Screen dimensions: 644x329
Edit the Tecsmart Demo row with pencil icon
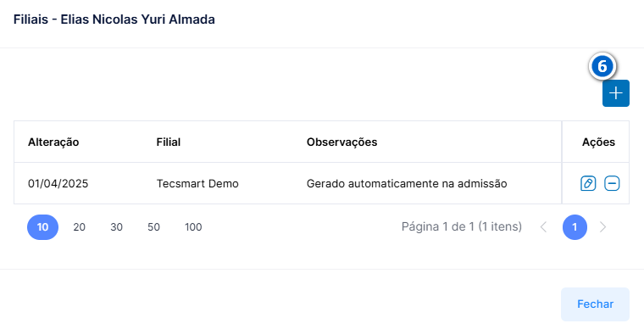(588, 183)
